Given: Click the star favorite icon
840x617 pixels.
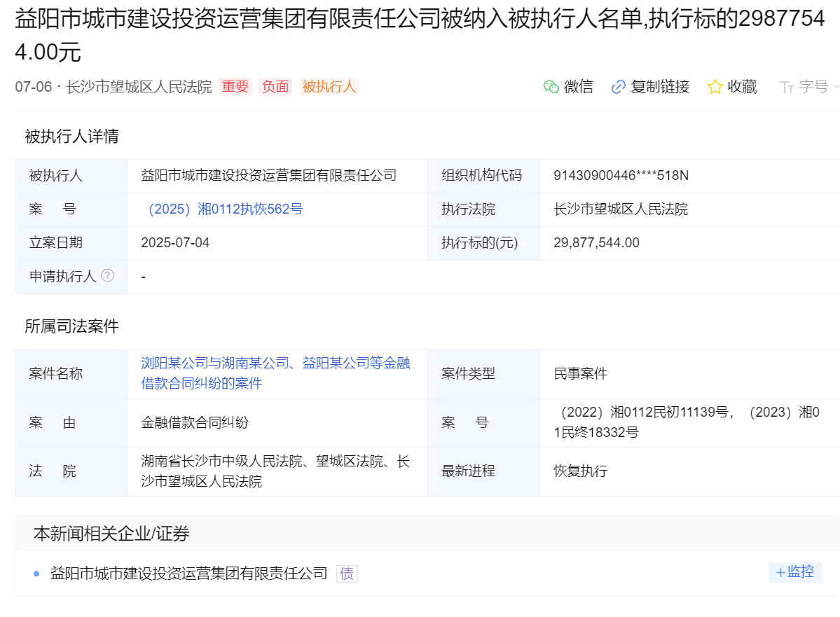Looking at the screenshot, I should 715,87.
